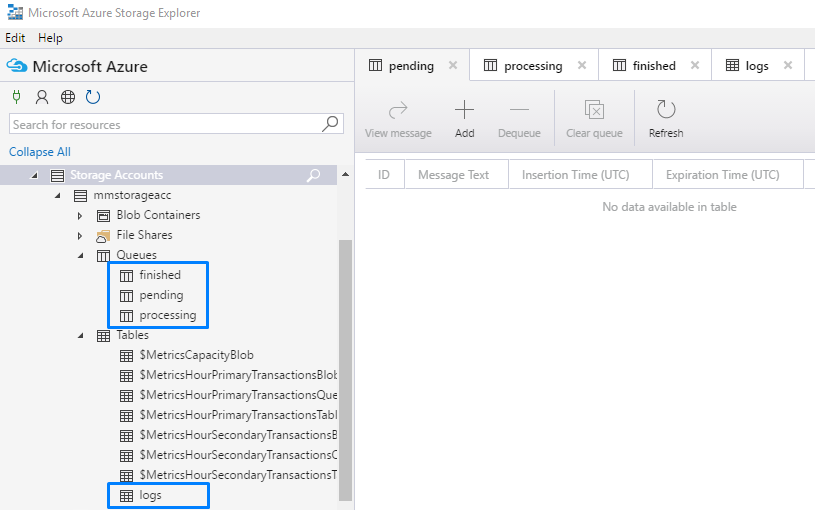Switch to the pending tab
The height and width of the screenshot is (510, 815).
point(411,66)
